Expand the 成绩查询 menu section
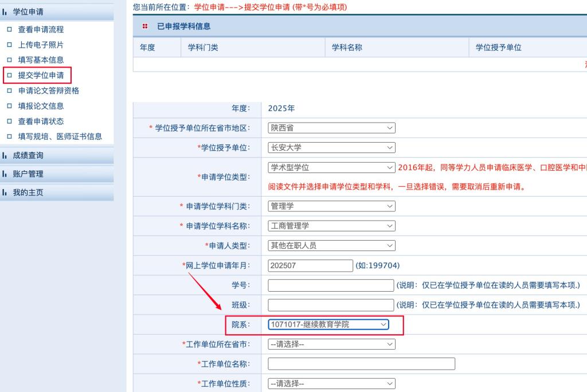Screen dimensions: 587x392 coord(28,155)
